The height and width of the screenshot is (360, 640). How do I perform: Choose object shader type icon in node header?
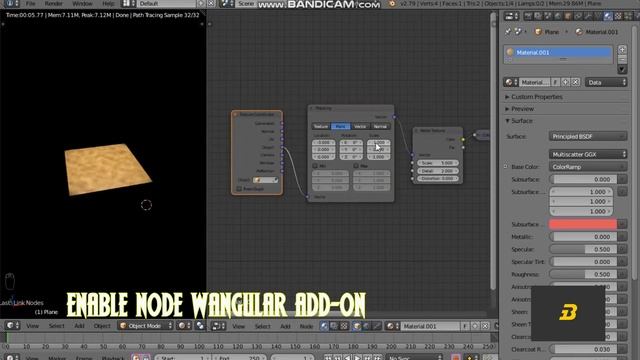coord(357,326)
